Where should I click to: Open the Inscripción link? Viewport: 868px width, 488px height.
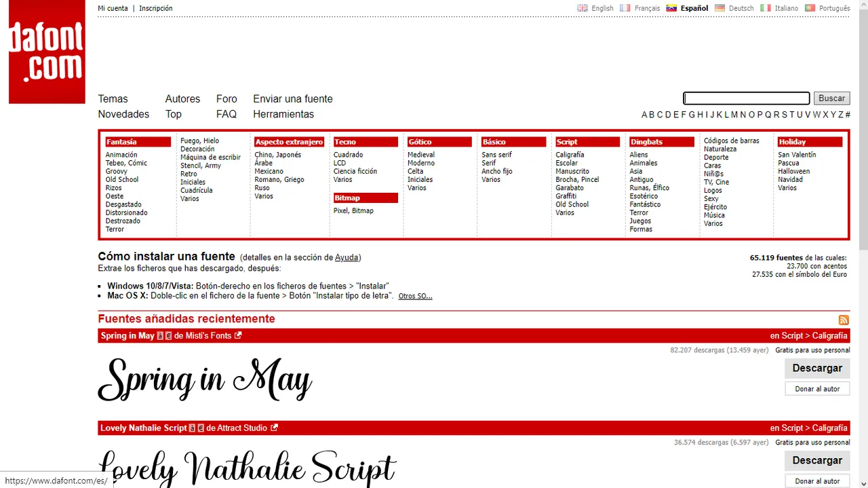pos(156,8)
